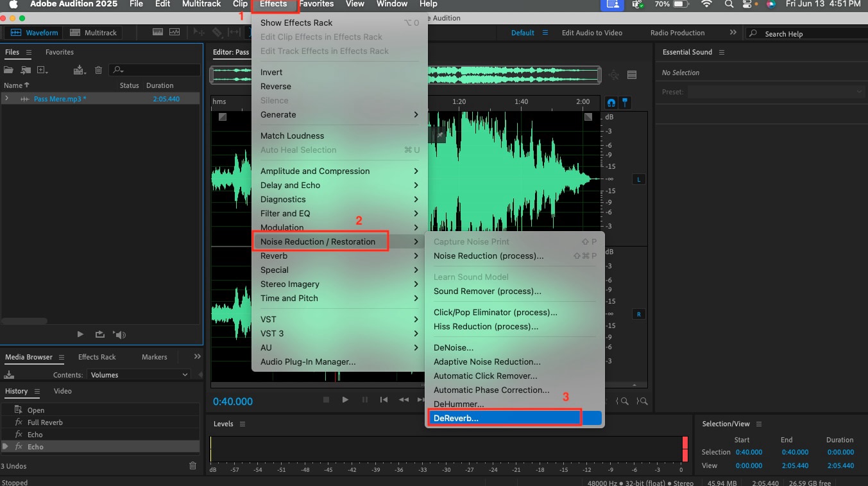Move playhead to previous marker

point(384,399)
